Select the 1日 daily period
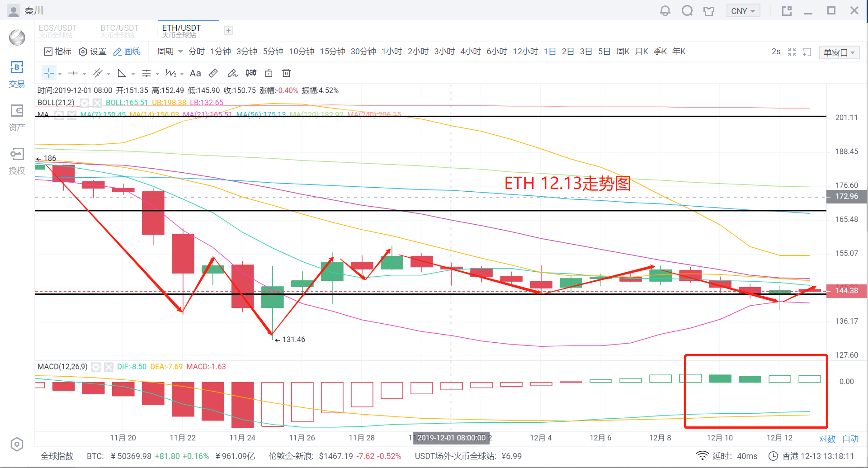 click(x=550, y=52)
